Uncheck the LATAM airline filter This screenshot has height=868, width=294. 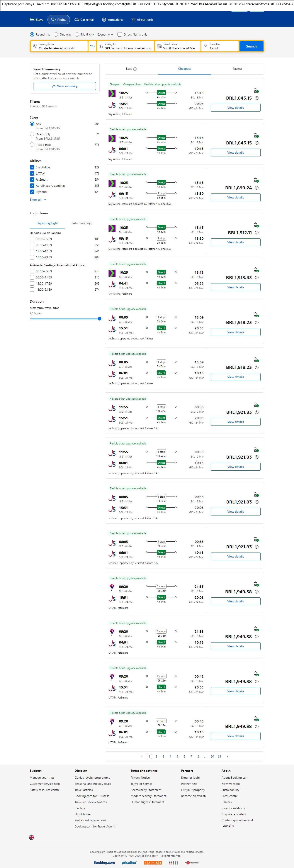point(32,173)
